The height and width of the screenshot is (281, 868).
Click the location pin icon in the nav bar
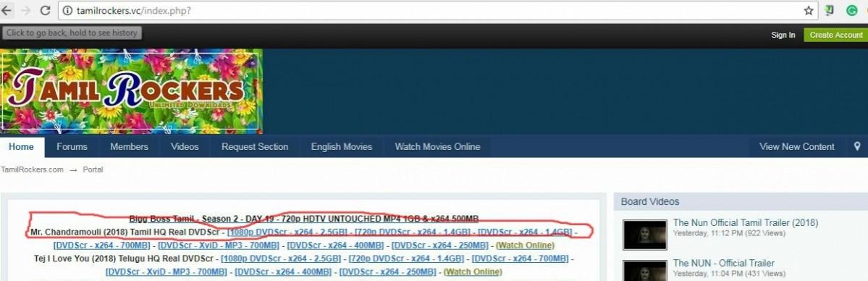point(857,146)
